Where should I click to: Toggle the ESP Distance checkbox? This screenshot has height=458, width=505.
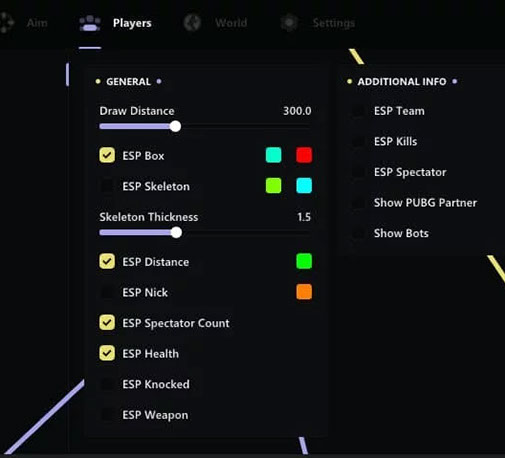tap(107, 261)
